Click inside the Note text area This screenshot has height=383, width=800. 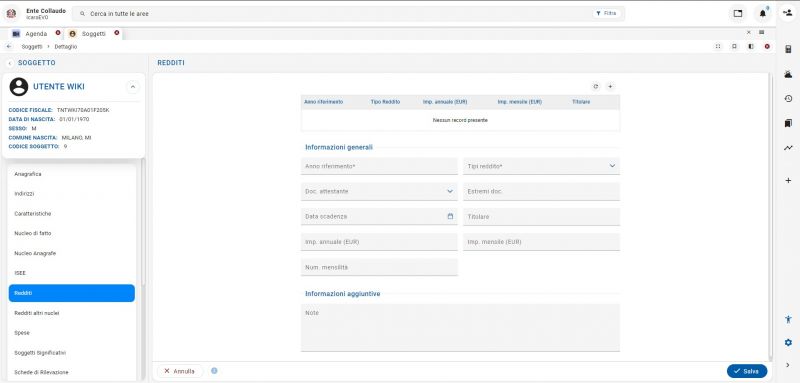click(x=460, y=327)
